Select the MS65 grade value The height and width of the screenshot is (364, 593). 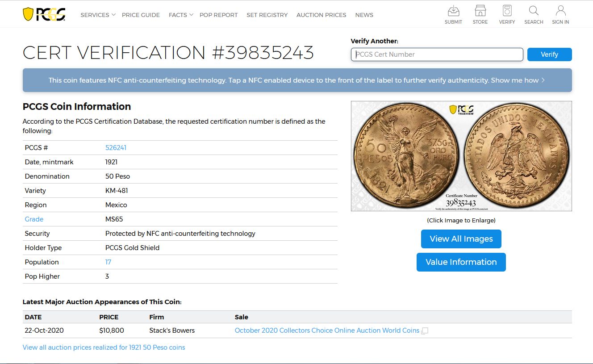pyautogui.click(x=114, y=219)
